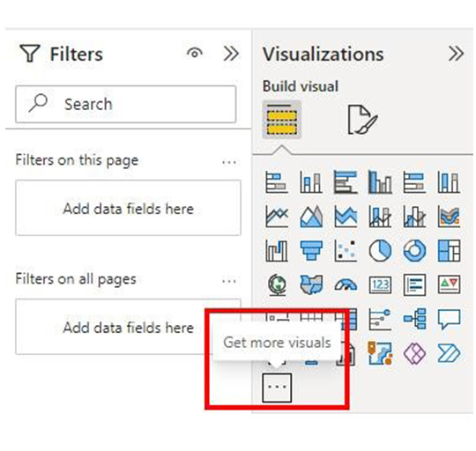Select the stacked bar chart visual
The width and height of the screenshot is (476, 451).
[276, 182]
